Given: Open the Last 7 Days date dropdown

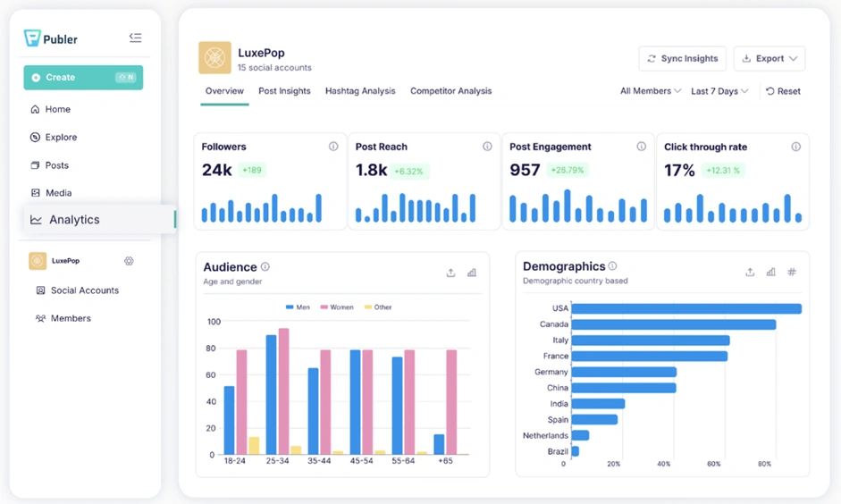Looking at the screenshot, I should tap(719, 91).
